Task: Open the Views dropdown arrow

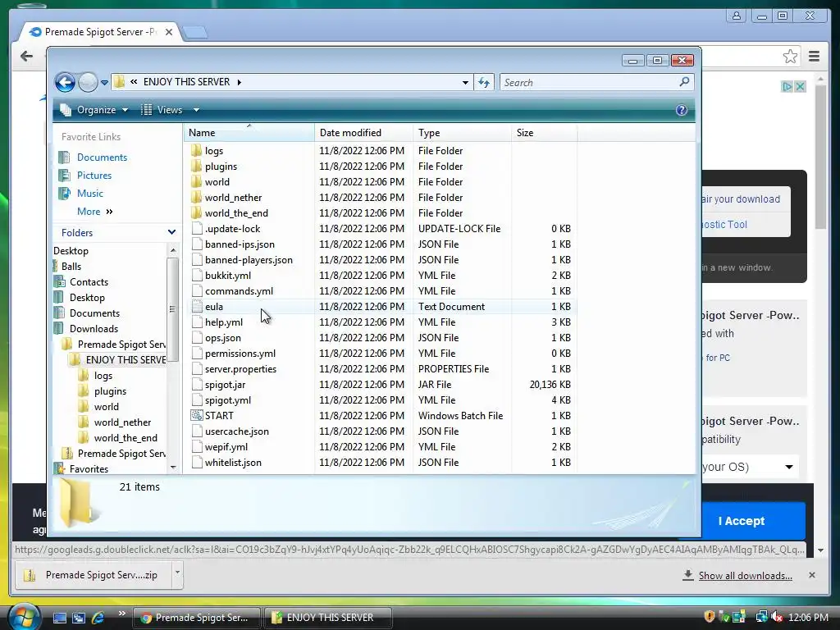Action: coord(196,110)
